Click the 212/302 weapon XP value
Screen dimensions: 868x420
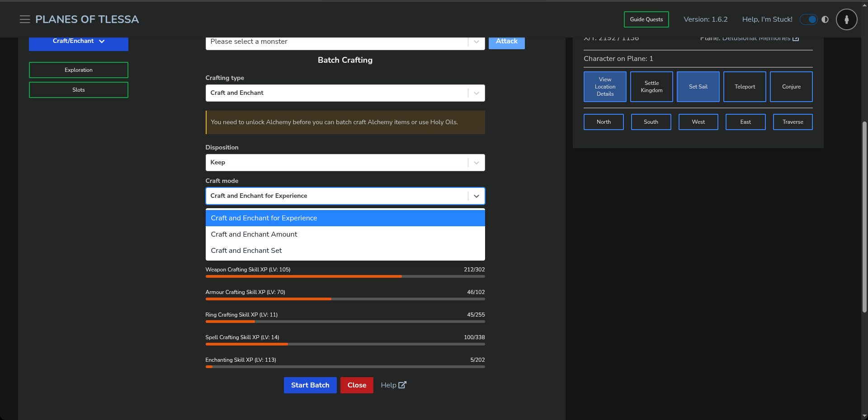pos(474,270)
